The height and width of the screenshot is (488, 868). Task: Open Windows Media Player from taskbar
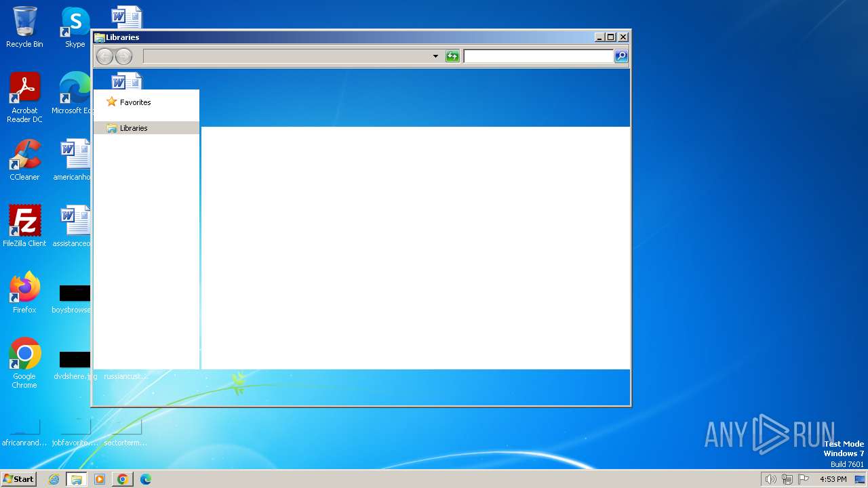click(100, 479)
